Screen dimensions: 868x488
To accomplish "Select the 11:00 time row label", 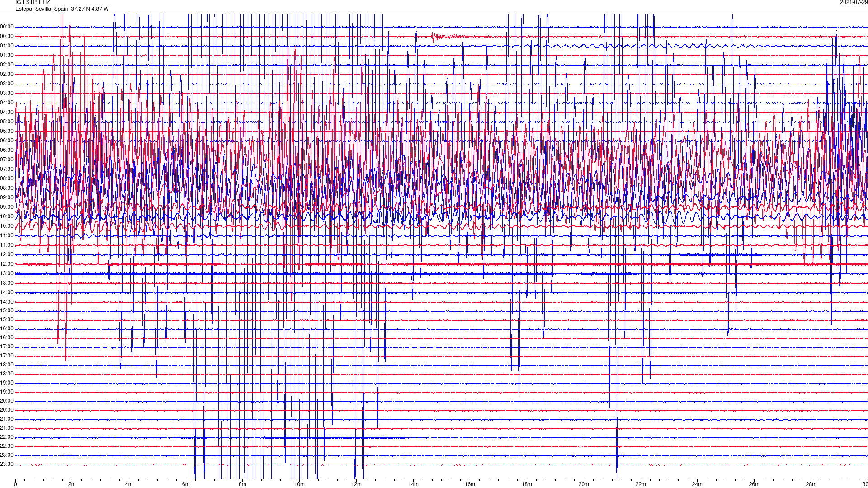I will [x=7, y=236].
